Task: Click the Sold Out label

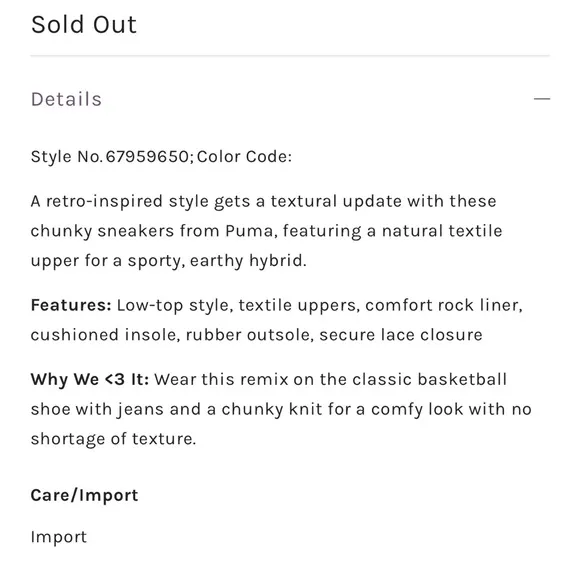Action: tap(84, 25)
